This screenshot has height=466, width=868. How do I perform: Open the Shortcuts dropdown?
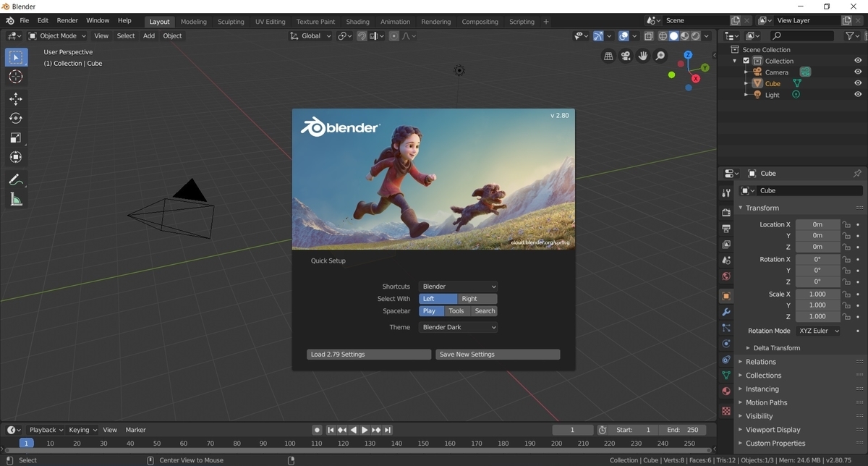pyautogui.click(x=459, y=287)
